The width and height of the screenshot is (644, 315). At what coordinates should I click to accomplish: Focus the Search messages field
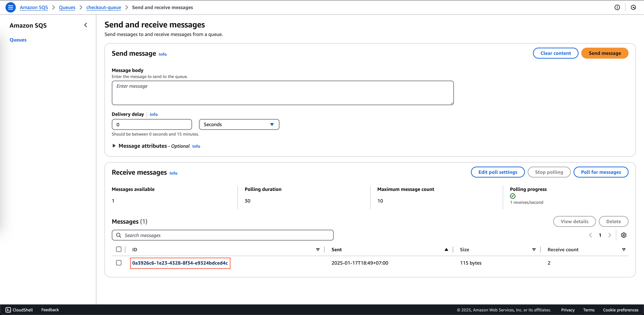pyautogui.click(x=222, y=235)
